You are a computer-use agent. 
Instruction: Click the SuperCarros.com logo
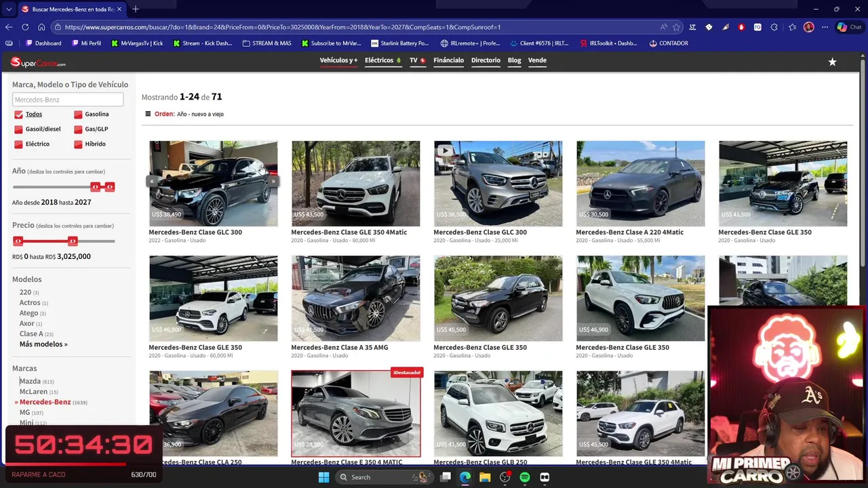pos(38,62)
